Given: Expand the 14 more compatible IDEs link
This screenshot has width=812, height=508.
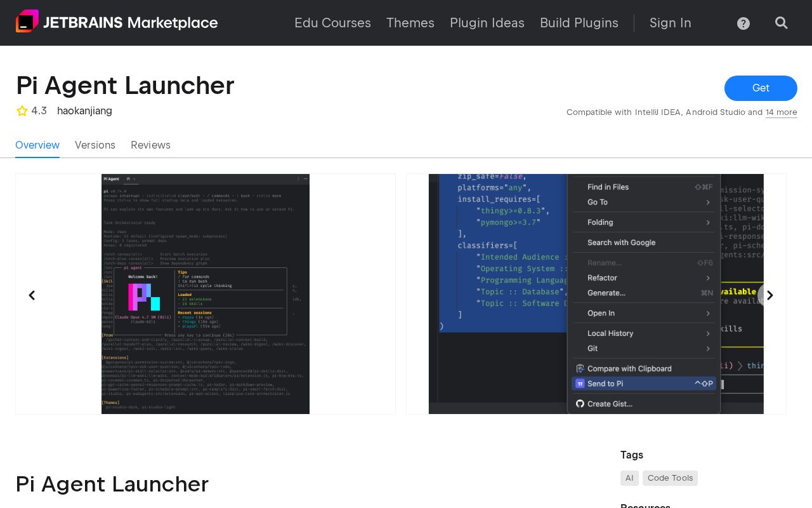Looking at the screenshot, I should [x=782, y=112].
